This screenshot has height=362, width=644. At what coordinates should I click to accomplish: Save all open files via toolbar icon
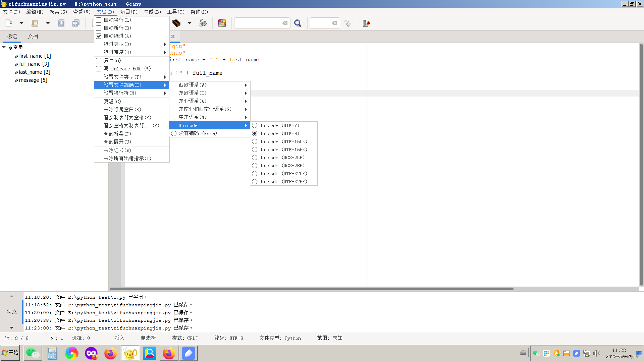point(76,23)
